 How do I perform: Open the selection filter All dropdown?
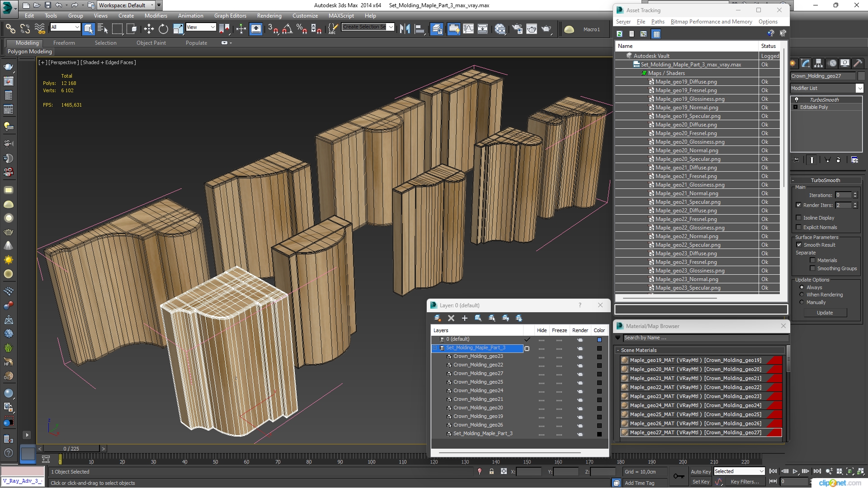[65, 27]
